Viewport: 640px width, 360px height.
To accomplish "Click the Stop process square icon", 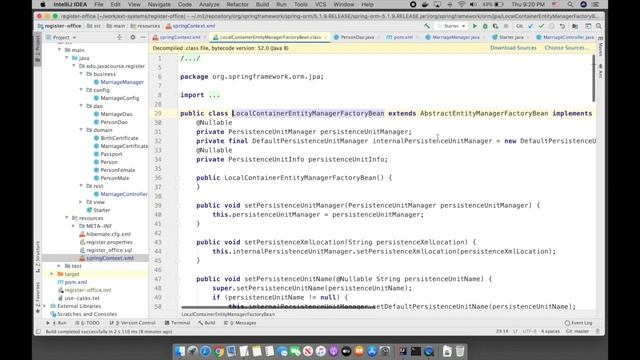I will pyautogui.click(x=506, y=26).
